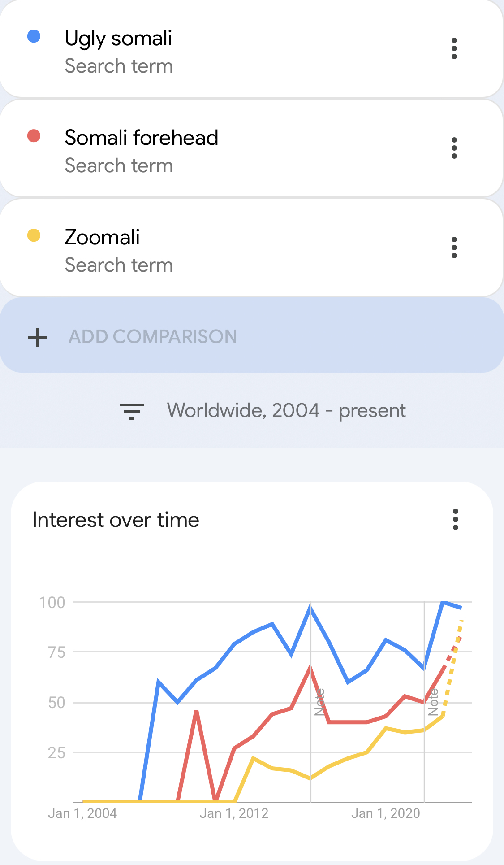Open options menu for Somali forehead term
This screenshot has height=865, width=504.
[454, 148]
